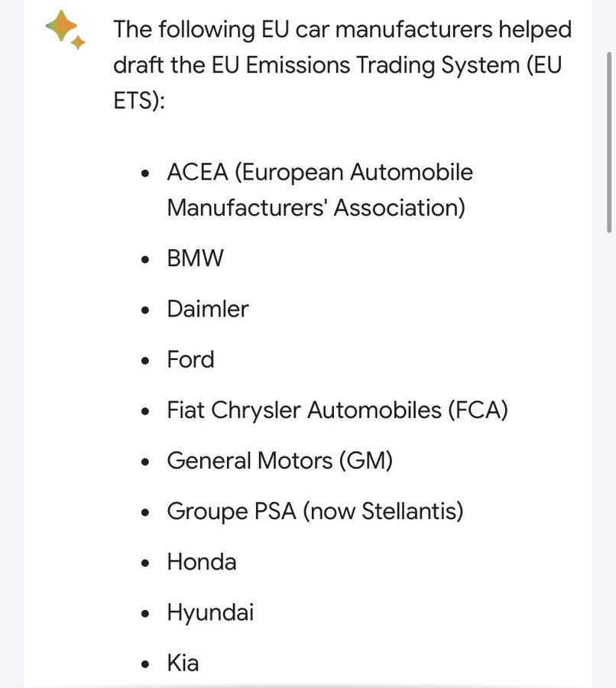The height and width of the screenshot is (688, 616).
Task: Click the bullet point beside Honda
Action: [x=146, y=564]
